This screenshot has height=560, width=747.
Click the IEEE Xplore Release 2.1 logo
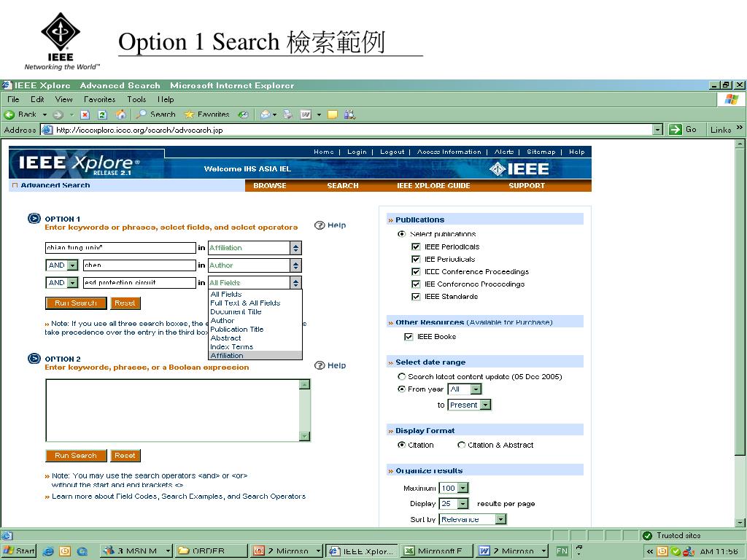click(x=79, y=164)
